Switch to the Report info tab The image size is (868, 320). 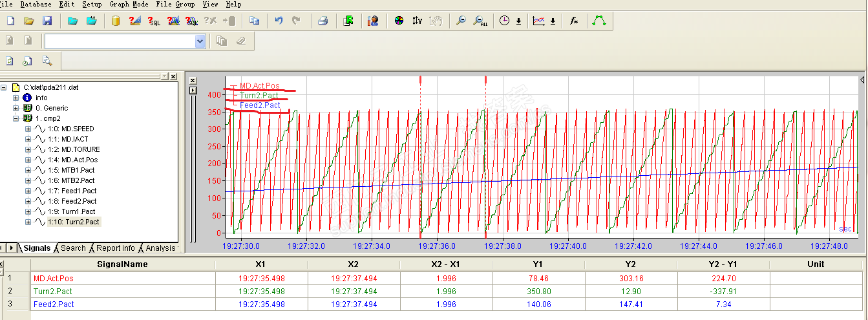pyautogui.click(x=115, y=248)
